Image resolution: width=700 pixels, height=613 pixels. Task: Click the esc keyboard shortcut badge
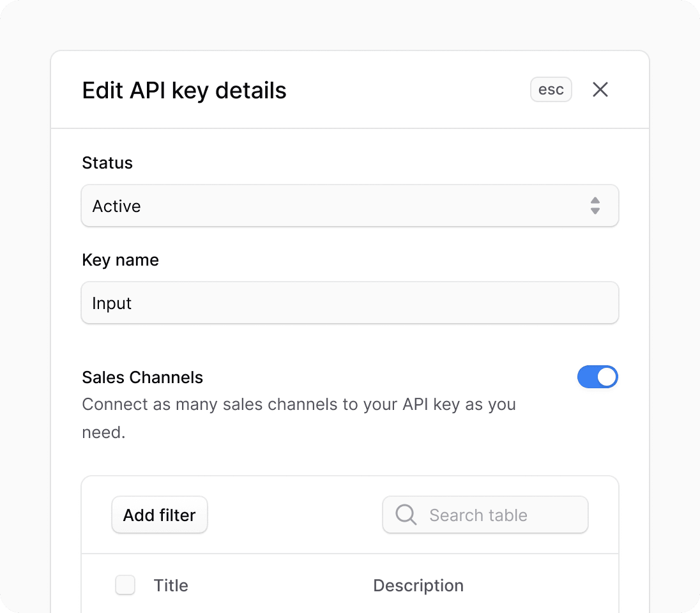pos(551,90)
